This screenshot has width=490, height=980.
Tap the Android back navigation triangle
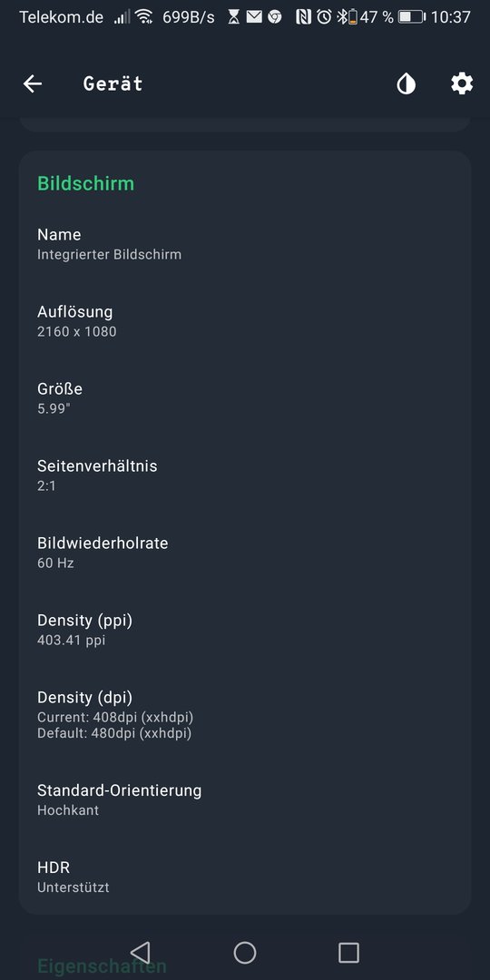(x=140, y=953)
